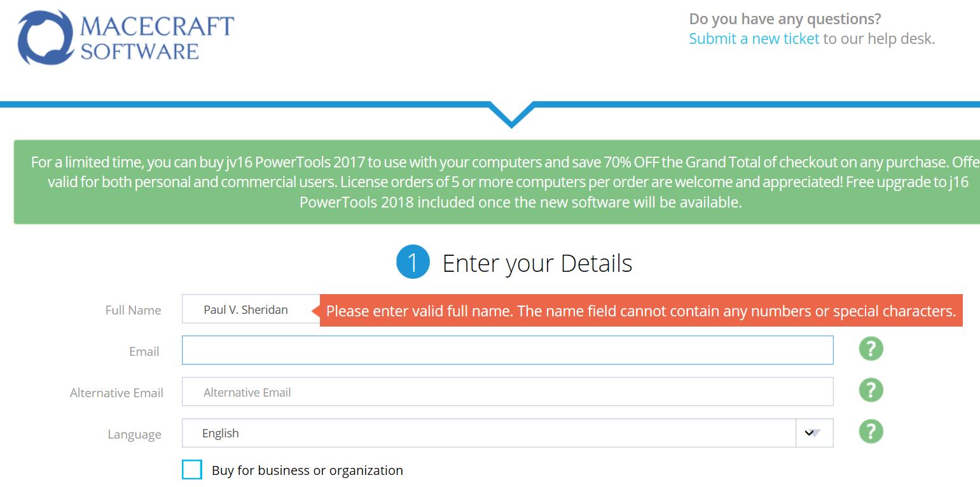
Task: Click the Language field label
Action: 134,435
